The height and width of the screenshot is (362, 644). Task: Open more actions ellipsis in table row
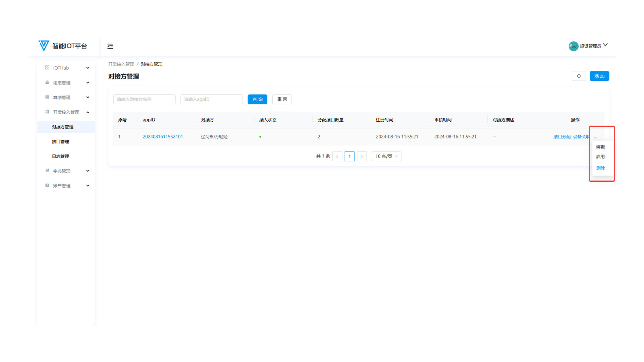click(x=595, y=137)
